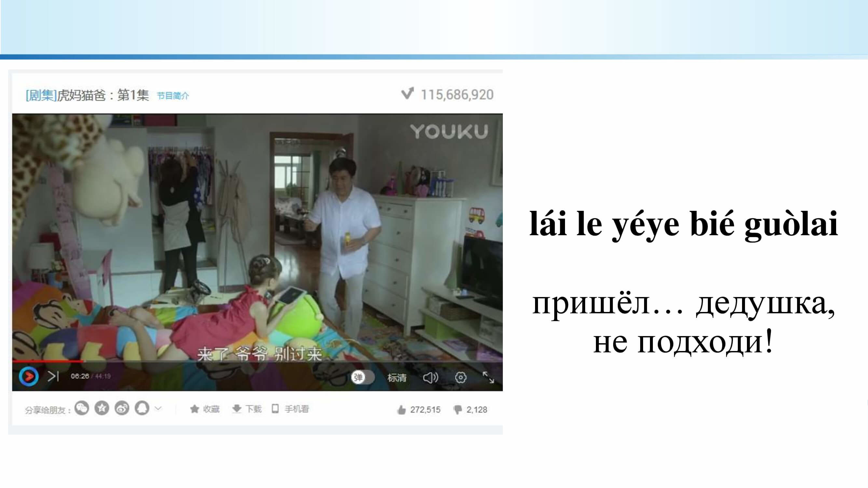The image size is (868, 488).
Task: Select the Russian translation text
Action: tap(684, 323)
